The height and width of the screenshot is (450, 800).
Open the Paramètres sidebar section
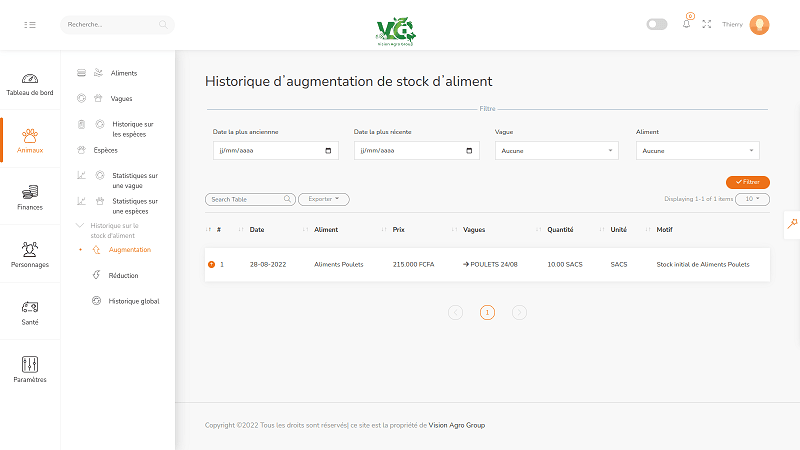tap(30, 369)
